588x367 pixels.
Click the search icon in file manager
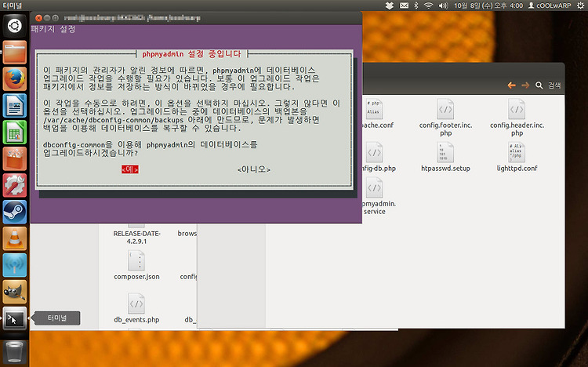(x=539, y=85)
